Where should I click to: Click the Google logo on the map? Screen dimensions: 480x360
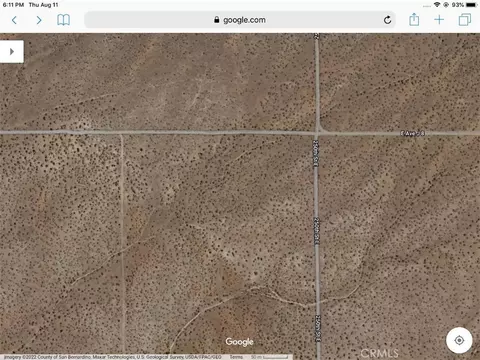pyautogui.click(x=239, y=342)
